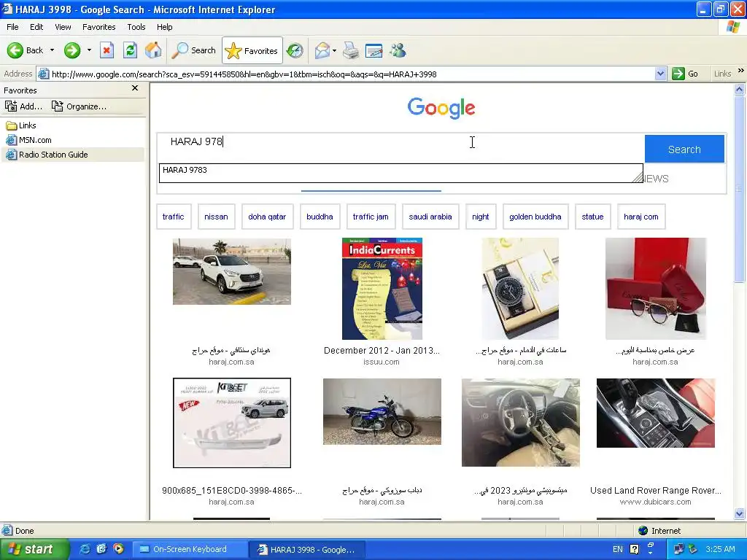
Task: Open the Search toolbar button
Action: [x=193, y=50]
